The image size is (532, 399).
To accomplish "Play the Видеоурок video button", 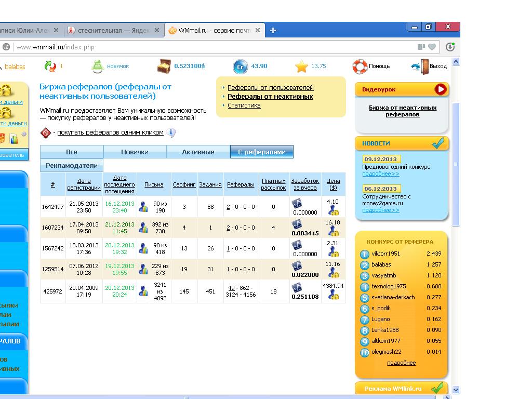I will point(441,89).
